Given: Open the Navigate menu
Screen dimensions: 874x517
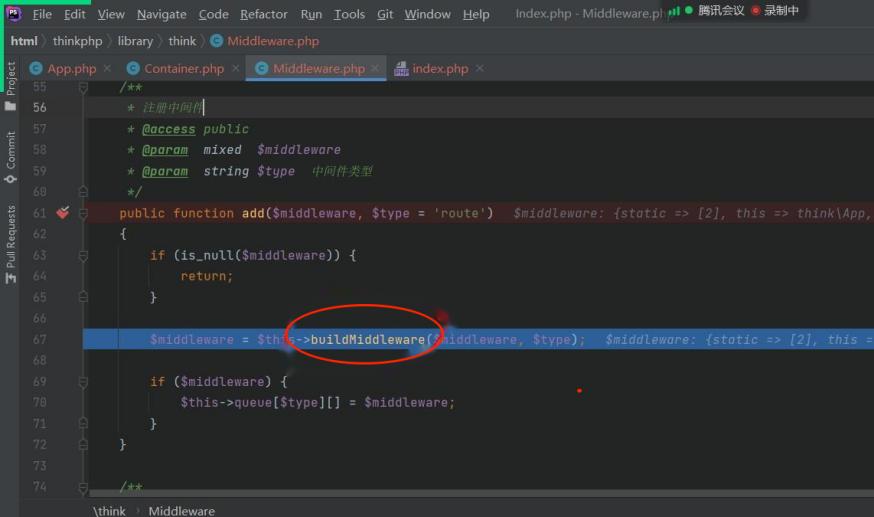Looking at the screenshot, I should [162, 14].
